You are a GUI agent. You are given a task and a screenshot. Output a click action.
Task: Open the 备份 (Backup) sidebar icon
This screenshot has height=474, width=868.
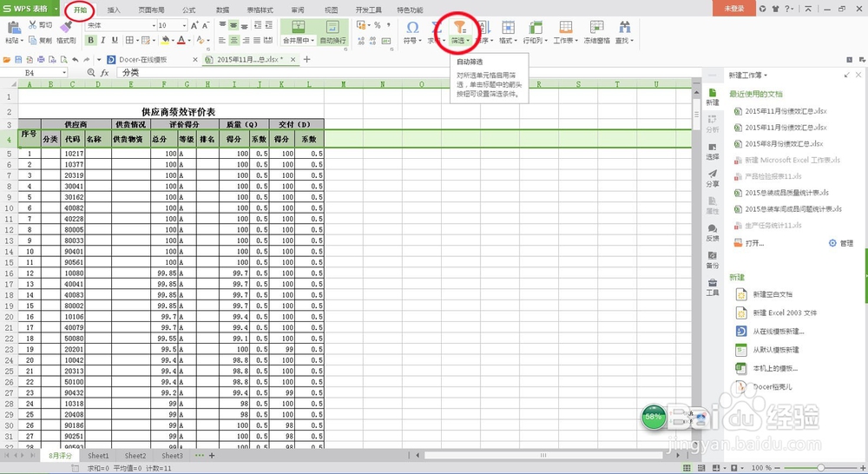(x=713, y=260)
